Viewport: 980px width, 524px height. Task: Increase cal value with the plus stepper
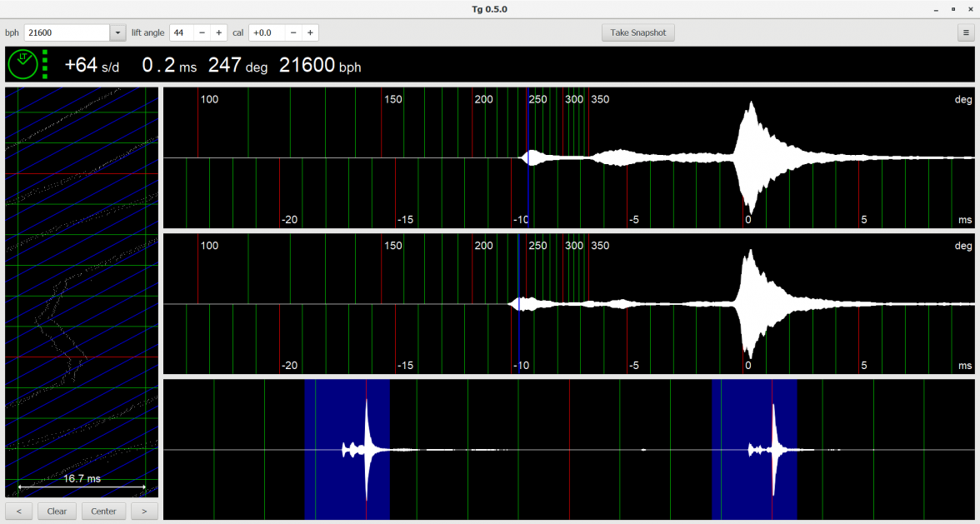(x=310, y=32)
